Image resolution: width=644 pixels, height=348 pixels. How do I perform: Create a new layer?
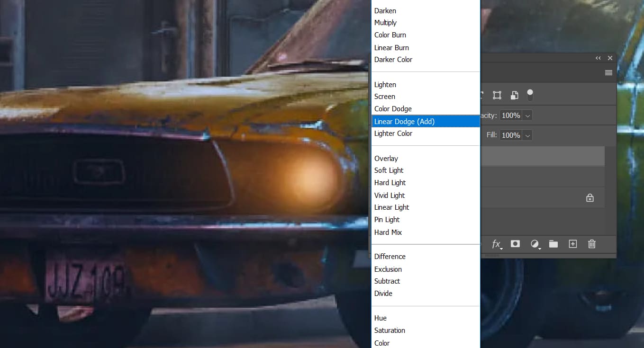pos(572,244)
